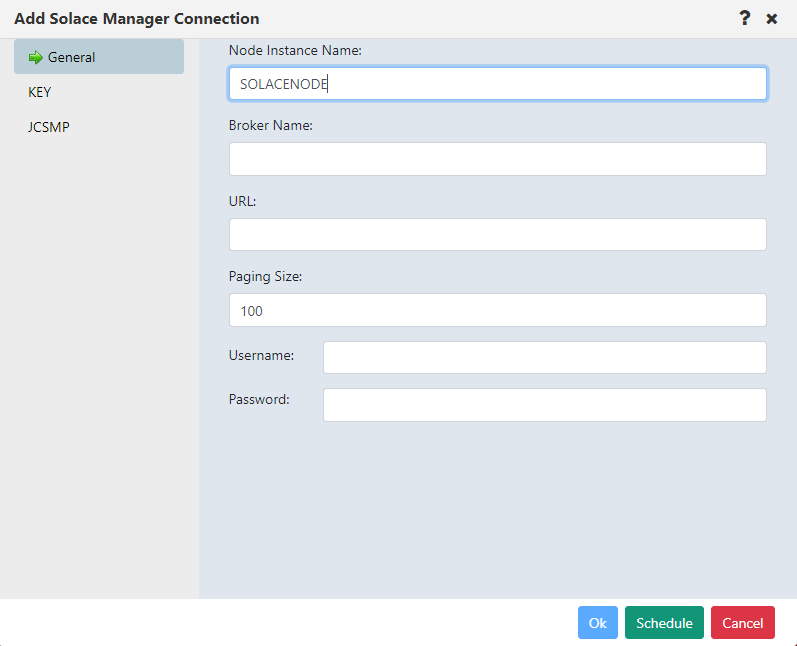Click the 'Password:' label

pos(259,399)
